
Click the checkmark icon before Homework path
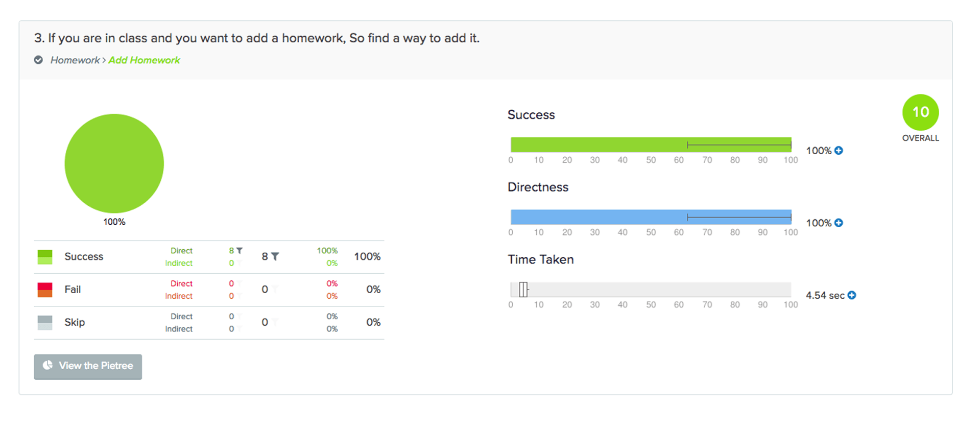(38, 60)
